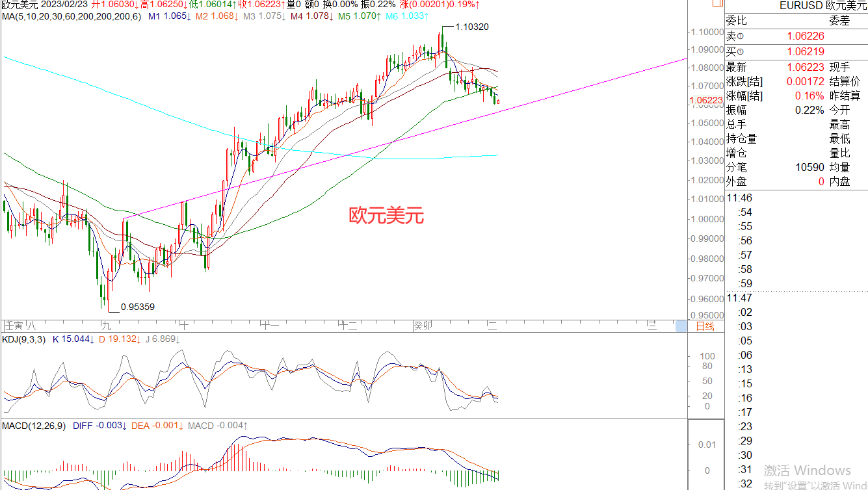
Task: Click the 1.06223 marker on the price axis
Action: point(706,100)
